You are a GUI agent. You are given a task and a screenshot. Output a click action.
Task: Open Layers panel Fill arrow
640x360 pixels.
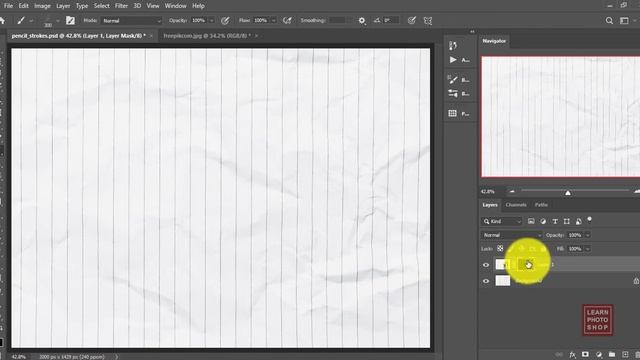(588, 249)
